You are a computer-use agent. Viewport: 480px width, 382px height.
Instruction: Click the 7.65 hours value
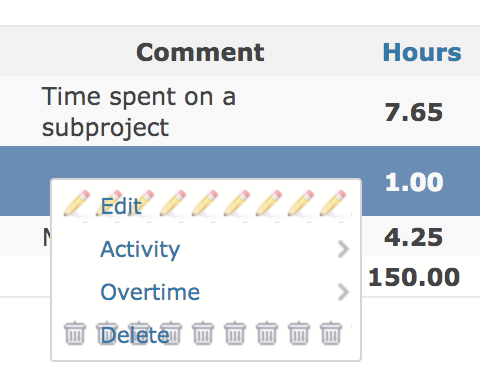[x=414, y=112]
